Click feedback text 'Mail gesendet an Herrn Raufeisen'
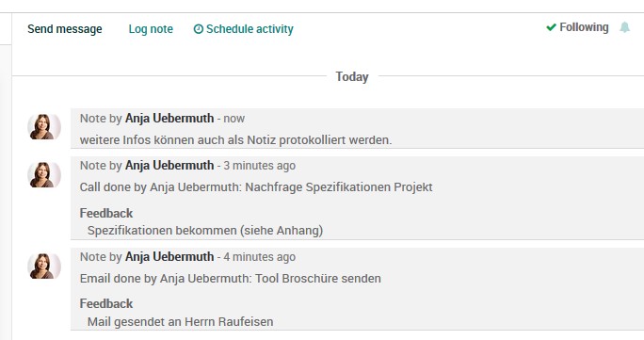The height and width of the screenshot is (340, 644). coord(181,321)
